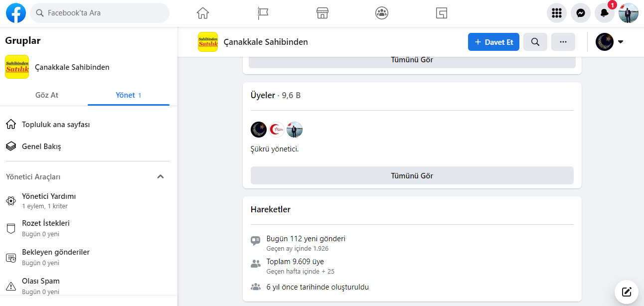
Task: Click the Facebook'ta Ara search field
Action: point(100,13)
